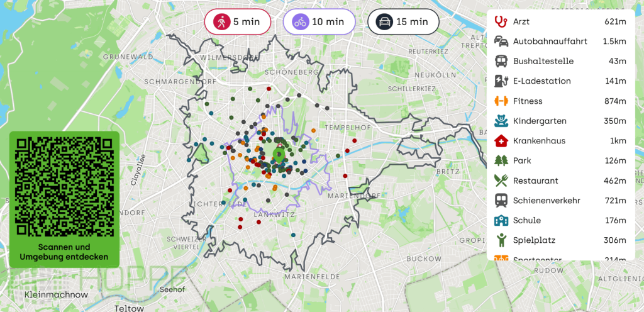The image size is (644, 312).
Task: Click the bicycle icon in the 10 min pill
Action: point(300,22)
